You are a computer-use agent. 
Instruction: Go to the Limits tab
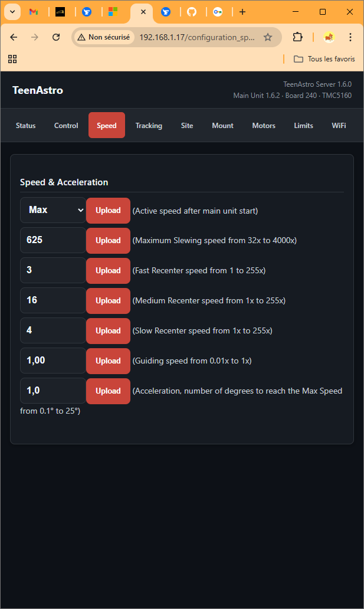[303, 125]
